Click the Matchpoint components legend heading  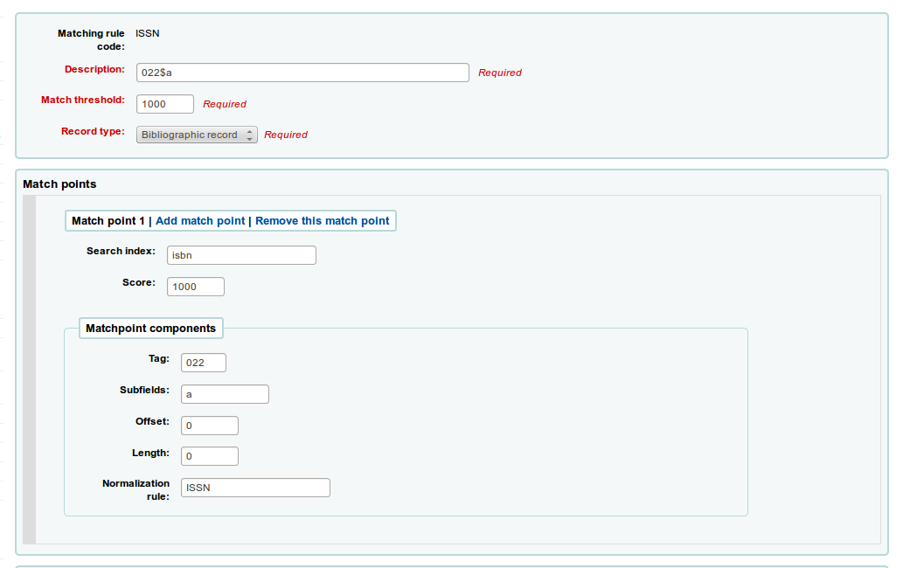[150, 329]
